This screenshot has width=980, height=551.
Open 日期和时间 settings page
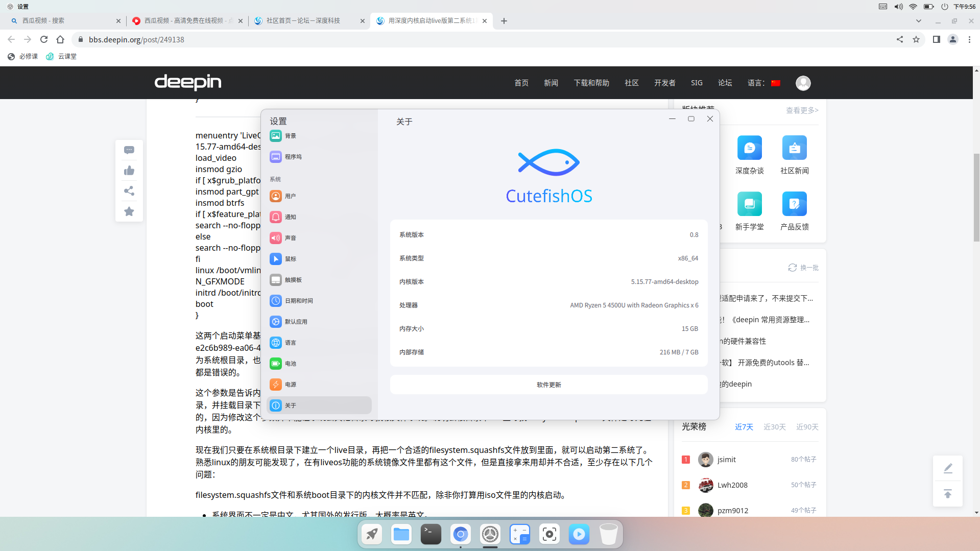pyautogui.click(x=299, y=301)
